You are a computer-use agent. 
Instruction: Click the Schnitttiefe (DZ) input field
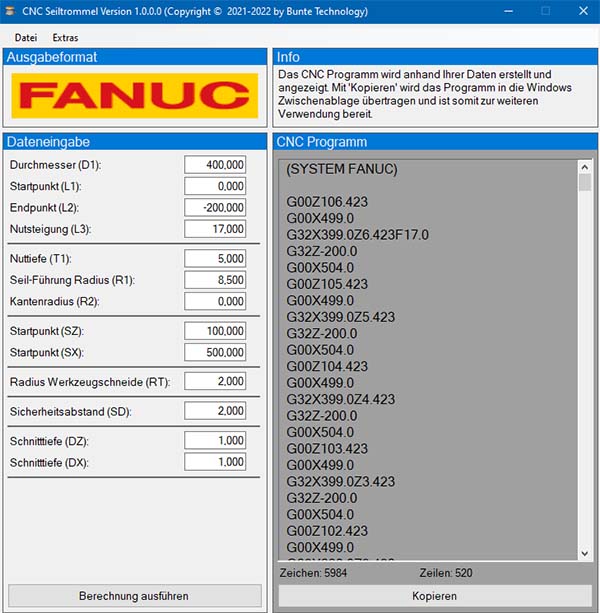pos(215,441)
